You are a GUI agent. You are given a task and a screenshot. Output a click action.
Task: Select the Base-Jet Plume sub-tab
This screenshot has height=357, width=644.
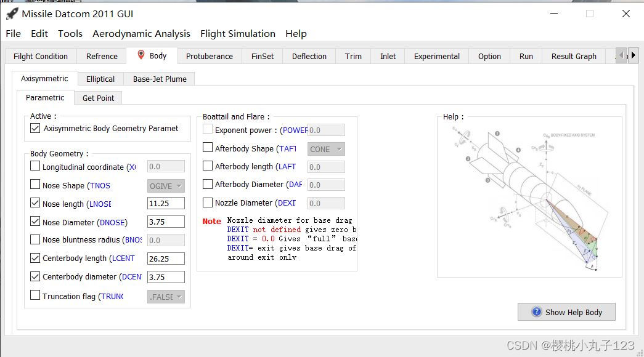coord(160,79)
